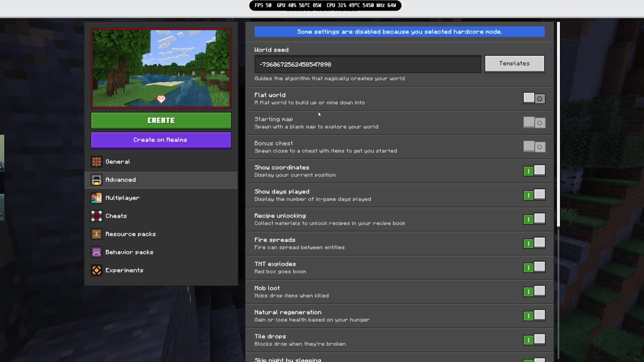Click the Experiments icon
This screenshot has height=362, width=644.
96,270
